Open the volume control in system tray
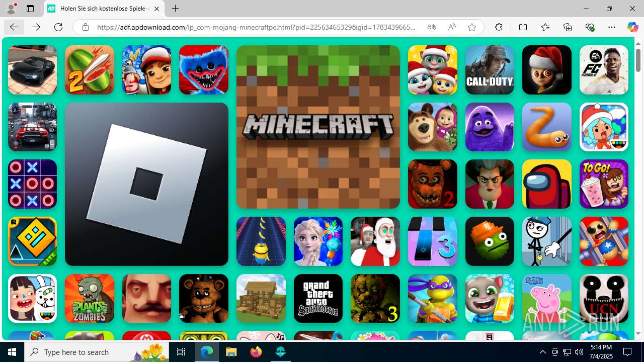644x362 pixels. [579, 352]
